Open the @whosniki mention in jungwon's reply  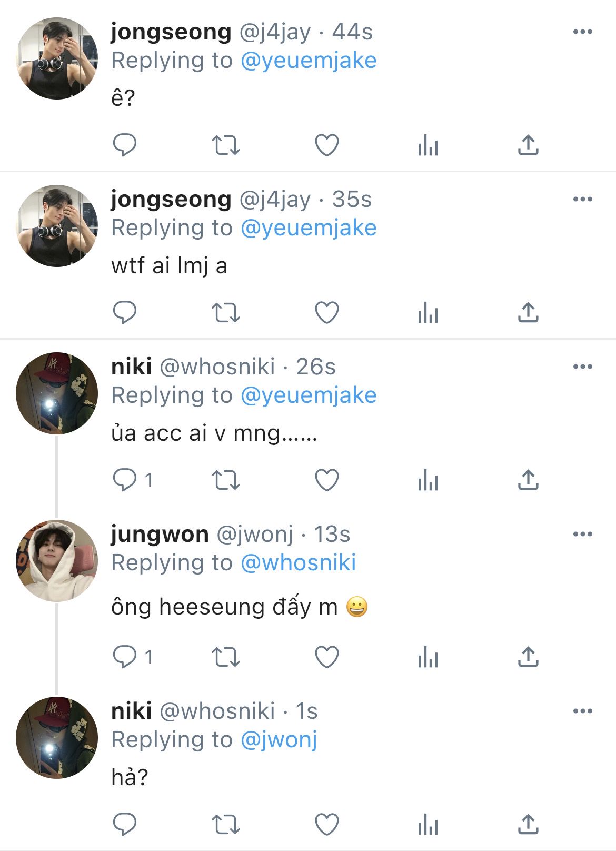[298, 563]
